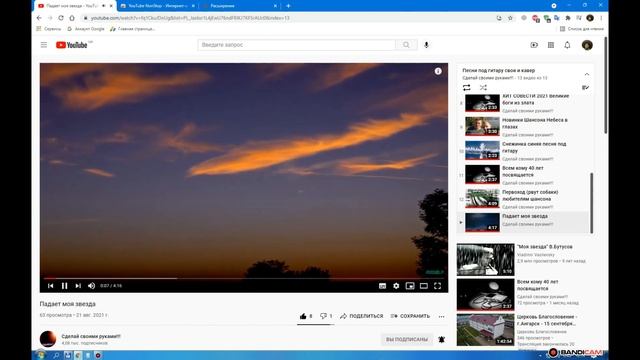Go to the previous video in the playlist
This screenshot has width=640, height=360.
[51, 286]
